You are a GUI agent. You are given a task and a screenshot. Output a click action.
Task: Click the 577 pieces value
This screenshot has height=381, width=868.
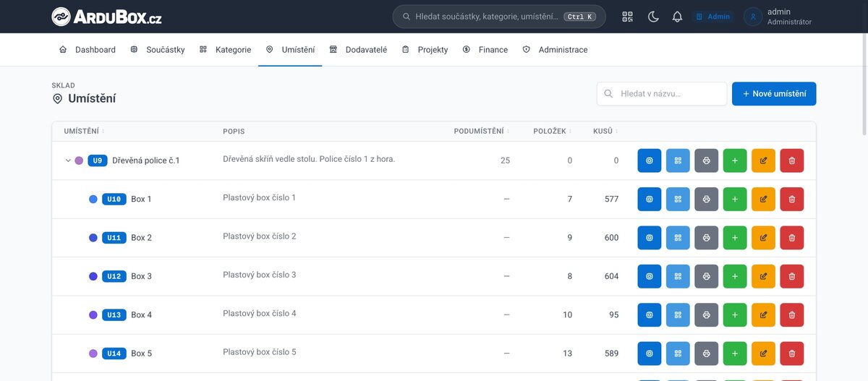[611, 199]
